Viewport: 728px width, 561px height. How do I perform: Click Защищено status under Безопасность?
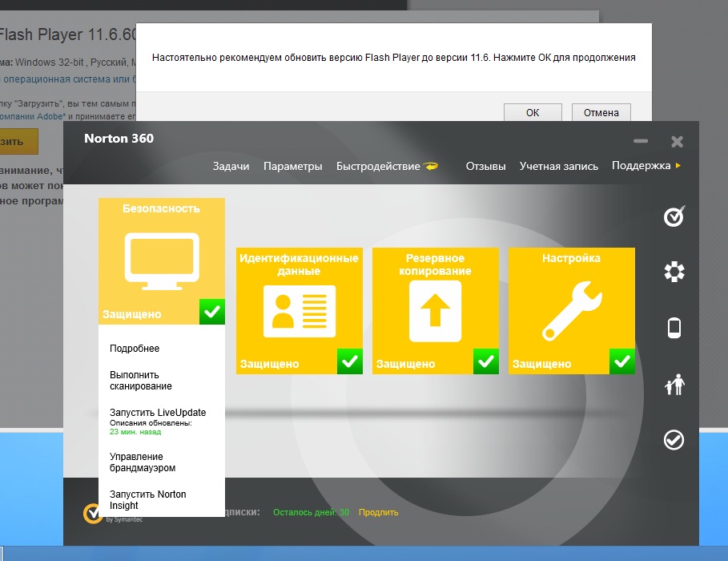[132, 314]
